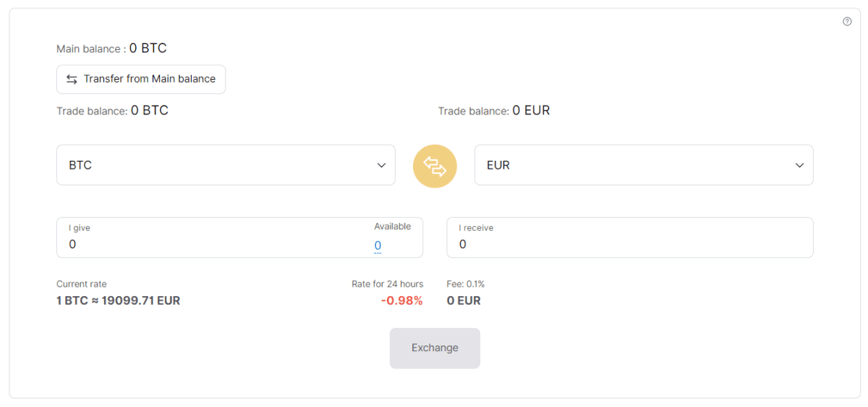This screenshot has height=407, width=868.
Task: Click the Rate for 24 hours label
Action: click(388, 284)
